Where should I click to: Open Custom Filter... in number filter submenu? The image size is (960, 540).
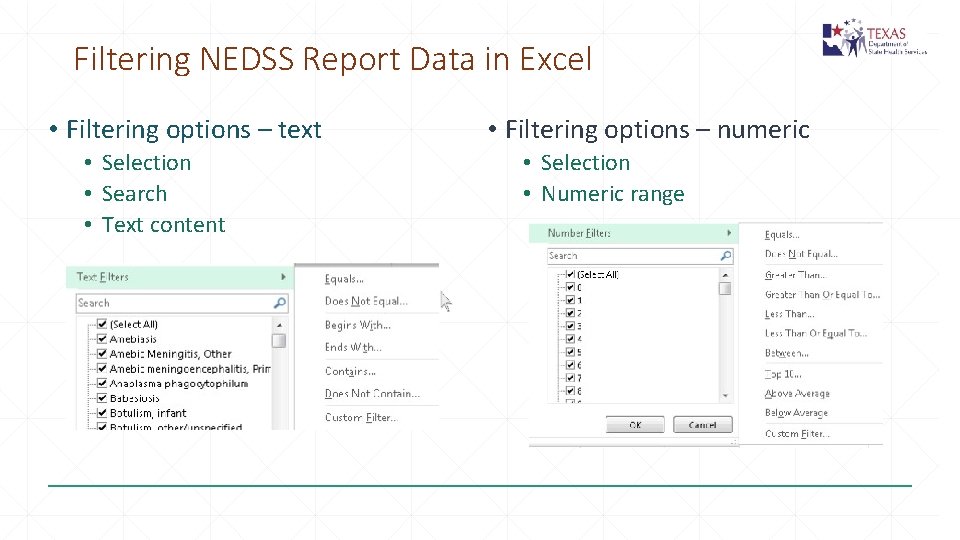[797, 433]
